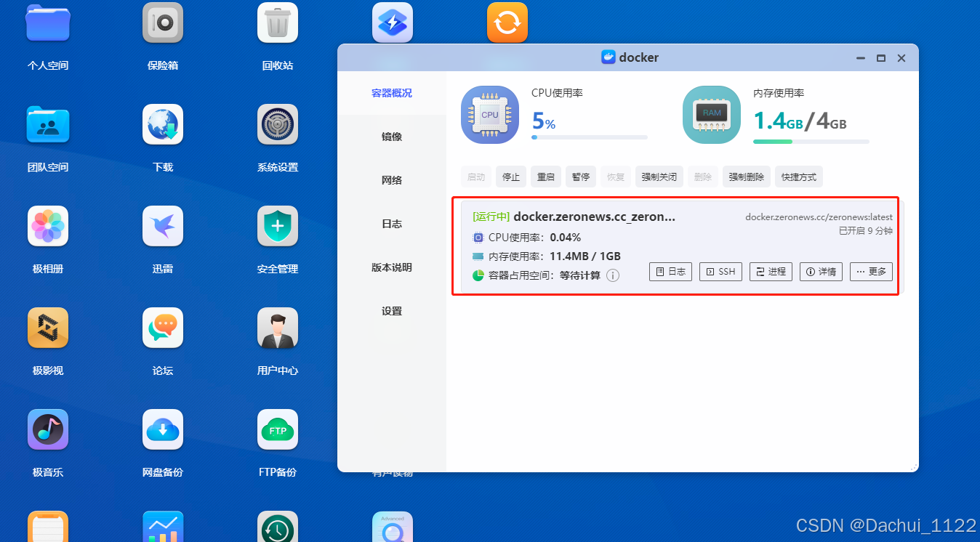This screenshot has width=980, height=542.
Task: Open the 论坛 forum app
Action: 163,328
